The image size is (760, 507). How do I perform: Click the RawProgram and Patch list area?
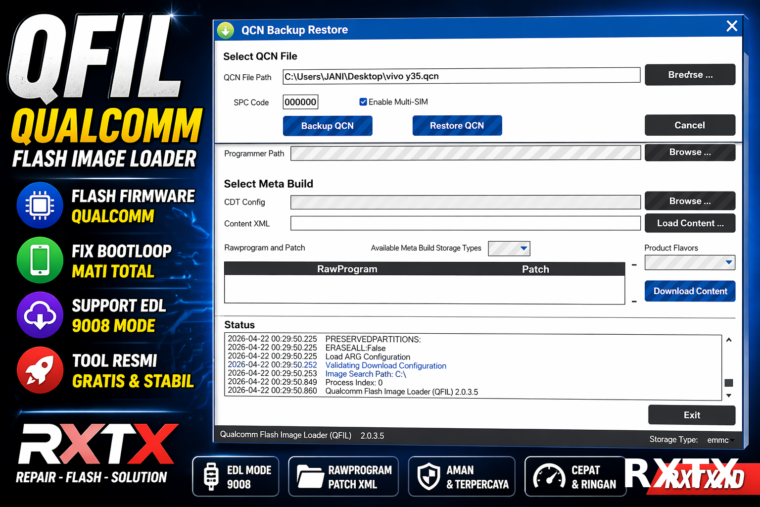tap(425, 289)
